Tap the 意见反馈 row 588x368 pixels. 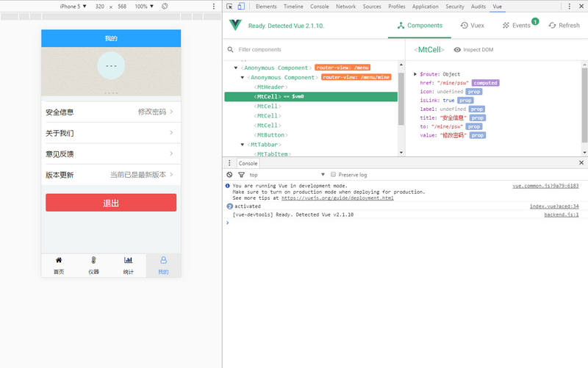click(x=111, y=154)
